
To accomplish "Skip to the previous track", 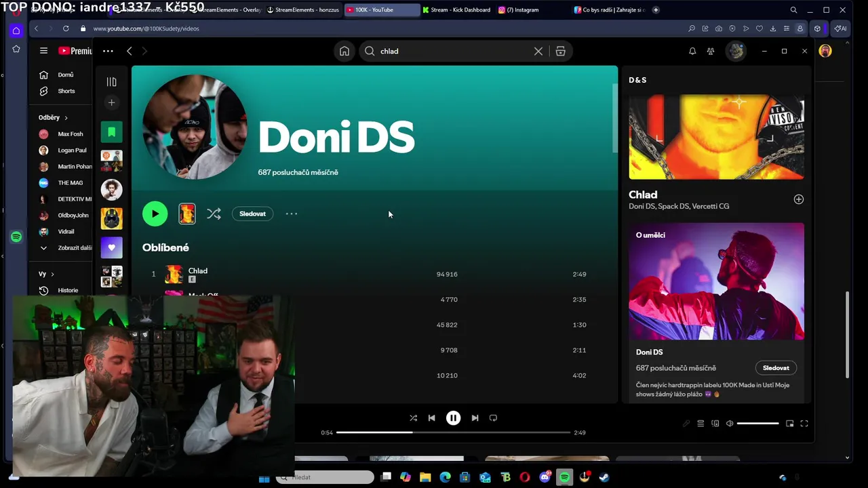I will coord(431,418).
